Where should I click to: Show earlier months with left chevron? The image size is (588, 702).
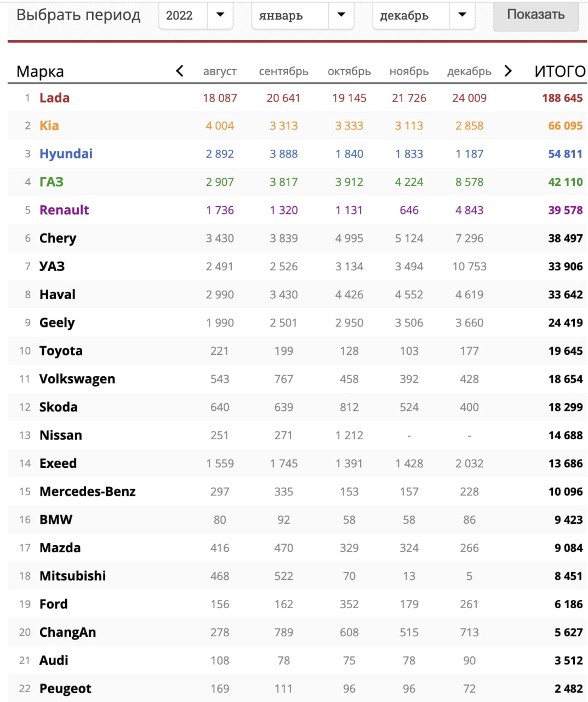click(180, 71)
